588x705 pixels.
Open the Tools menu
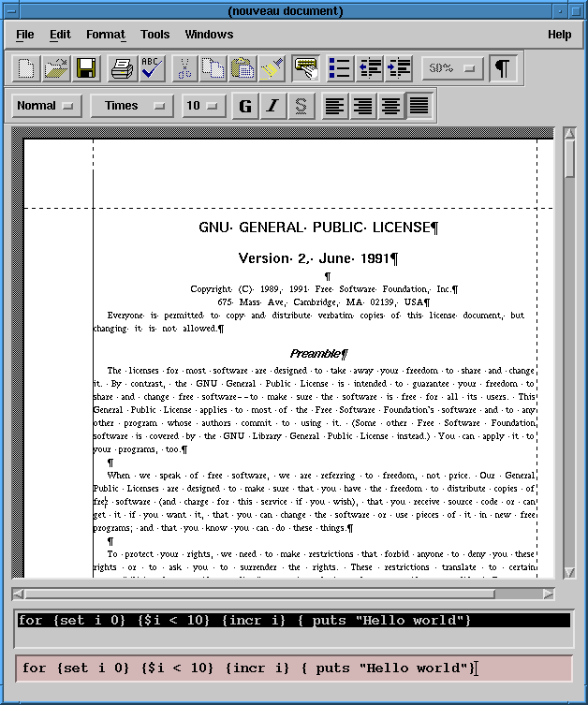155,35
